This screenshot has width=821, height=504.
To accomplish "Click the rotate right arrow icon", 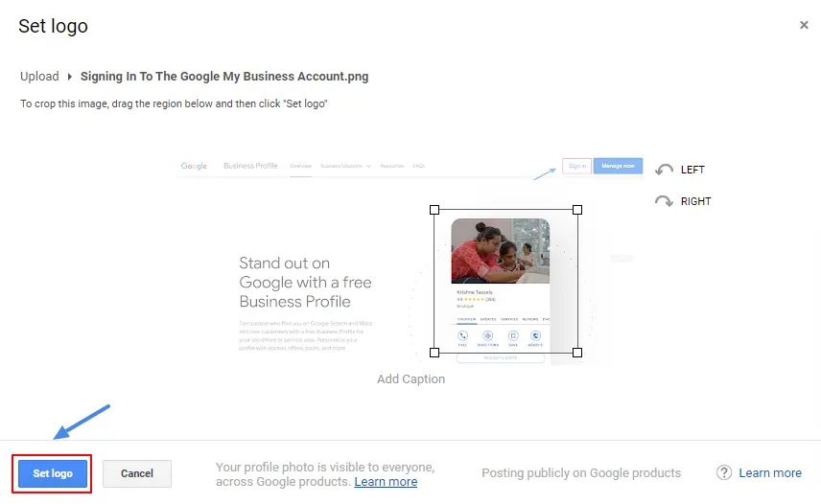I will click(664, 201).
